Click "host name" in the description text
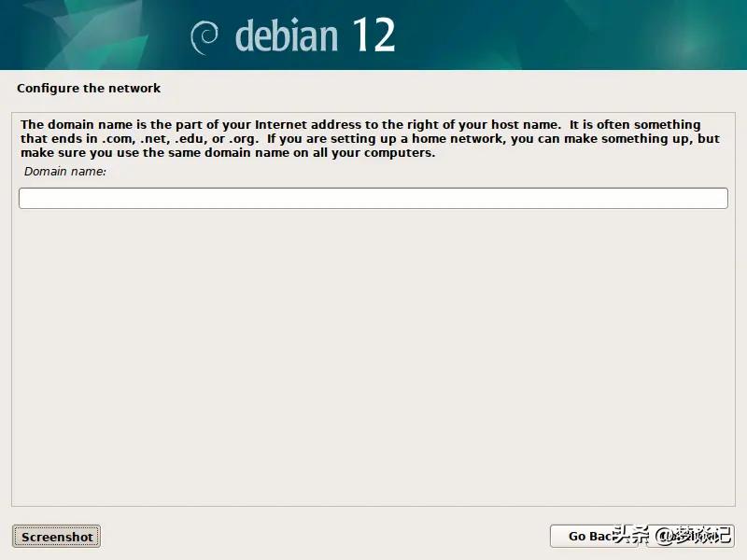This screenshot has width=747, height=560. (x=526, y=125)
